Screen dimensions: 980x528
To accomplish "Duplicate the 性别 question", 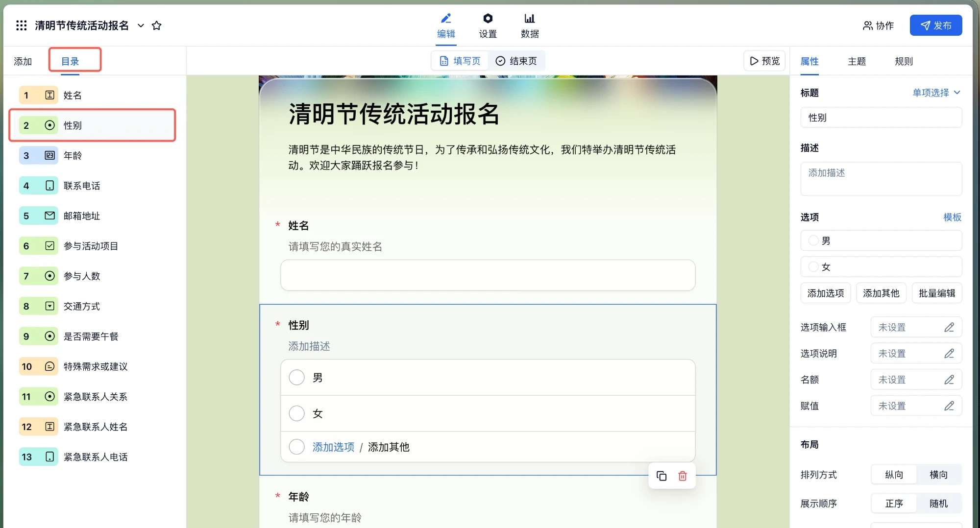I will (x=661, y=476).
